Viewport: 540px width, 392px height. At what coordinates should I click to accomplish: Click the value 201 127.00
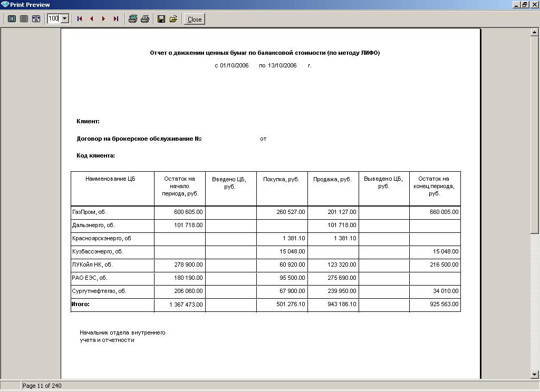pos(342,212)
